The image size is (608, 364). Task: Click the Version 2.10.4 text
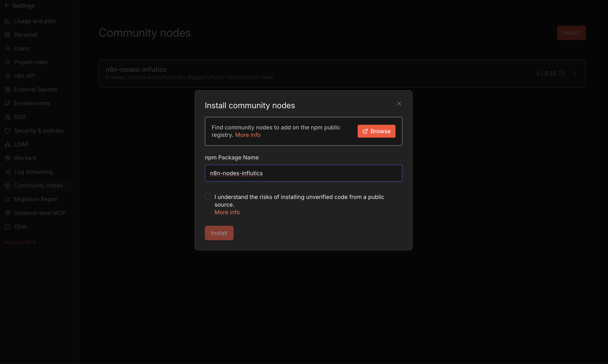point(20,242)
